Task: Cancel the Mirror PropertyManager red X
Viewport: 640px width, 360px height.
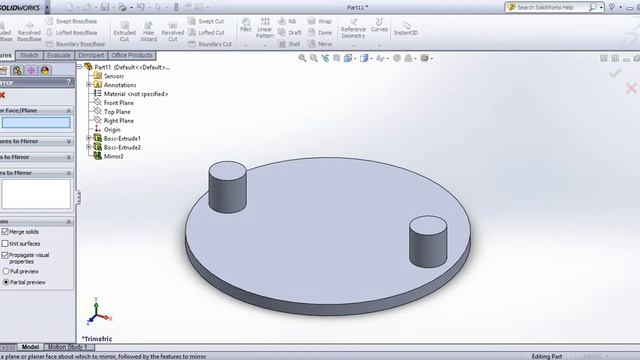Action: tap(2, 95)
